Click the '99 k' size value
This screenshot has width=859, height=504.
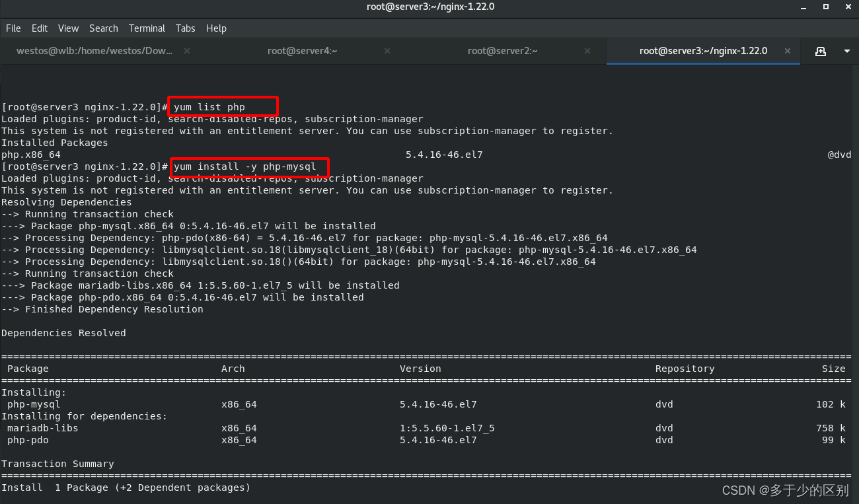tap(834, 440)
